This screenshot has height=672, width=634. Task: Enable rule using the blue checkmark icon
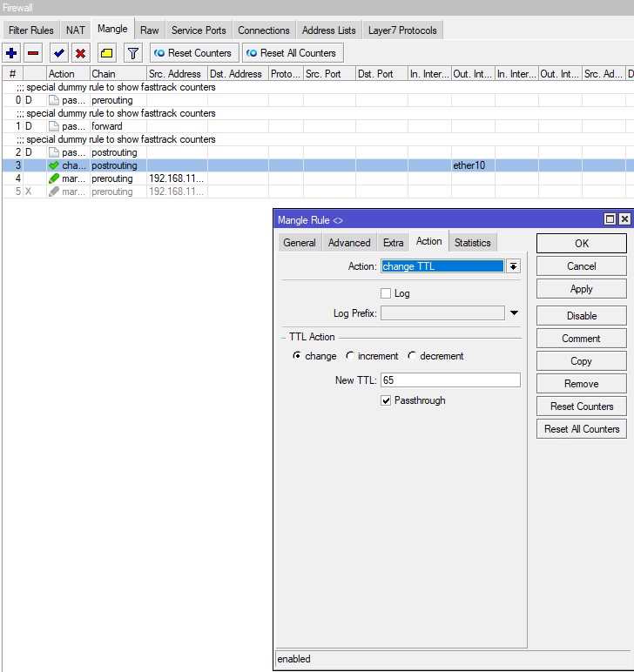click(x=58, y=53)
